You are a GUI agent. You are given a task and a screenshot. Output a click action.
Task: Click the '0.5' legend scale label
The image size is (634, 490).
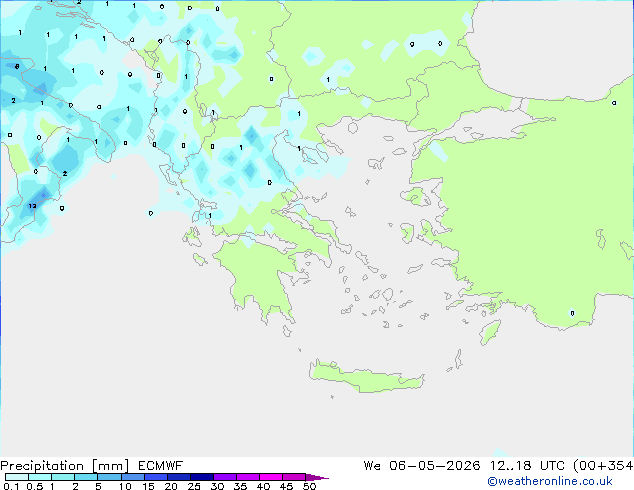pos(35,486)
